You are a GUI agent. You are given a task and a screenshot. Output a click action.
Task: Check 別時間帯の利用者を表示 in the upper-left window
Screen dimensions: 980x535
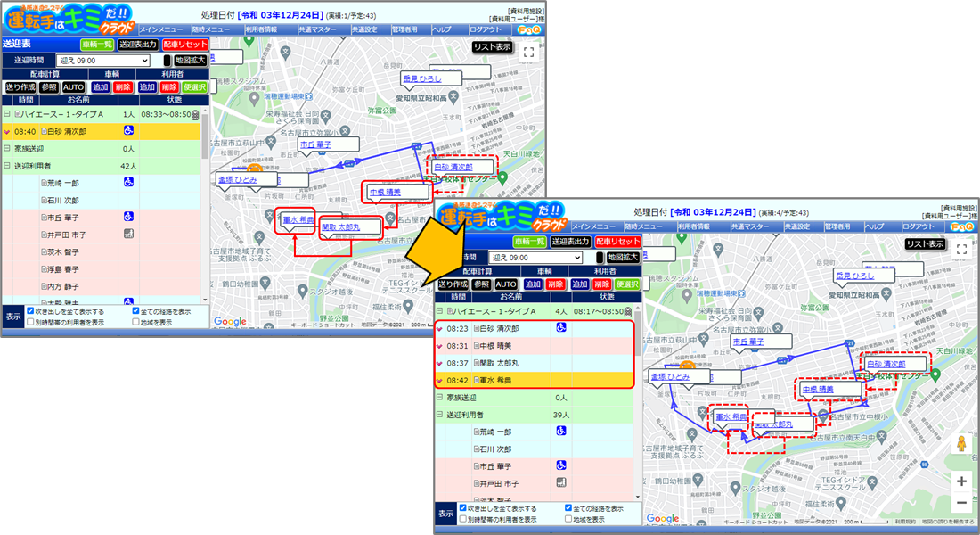coord(30,322)
